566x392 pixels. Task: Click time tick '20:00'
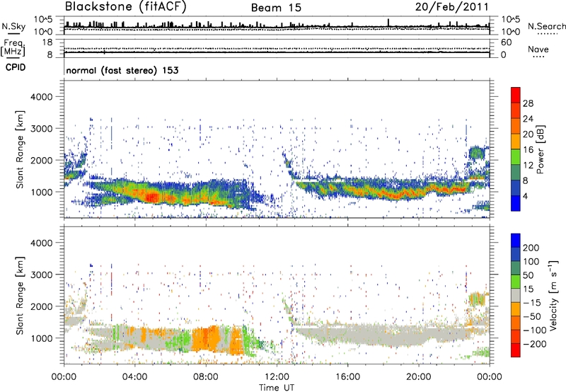tap(419, 377)
